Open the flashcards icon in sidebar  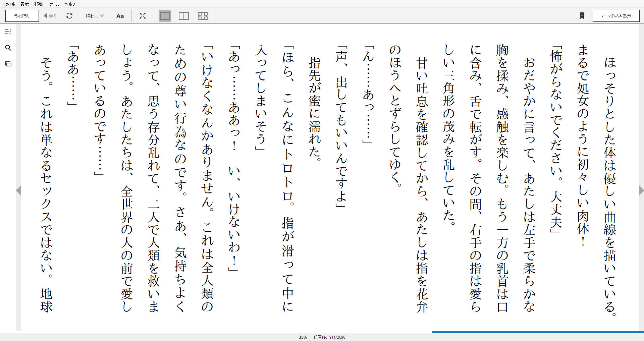(x=8, y=64)
